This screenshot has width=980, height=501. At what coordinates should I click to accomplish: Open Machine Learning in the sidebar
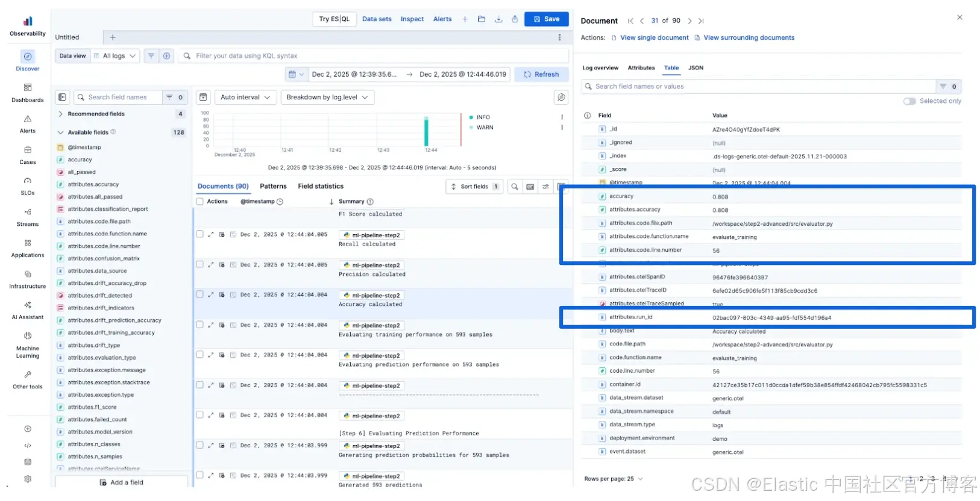tap(28, 344)
